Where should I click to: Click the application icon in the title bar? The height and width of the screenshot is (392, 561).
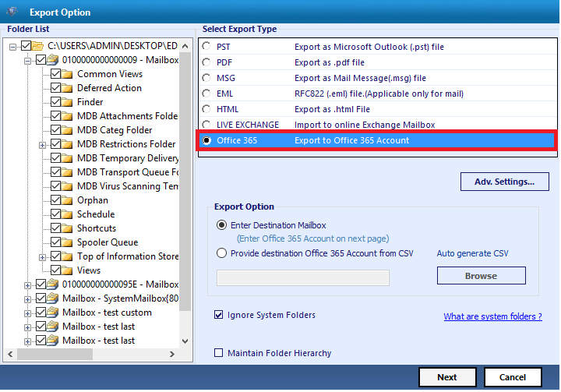pos(12,12)
